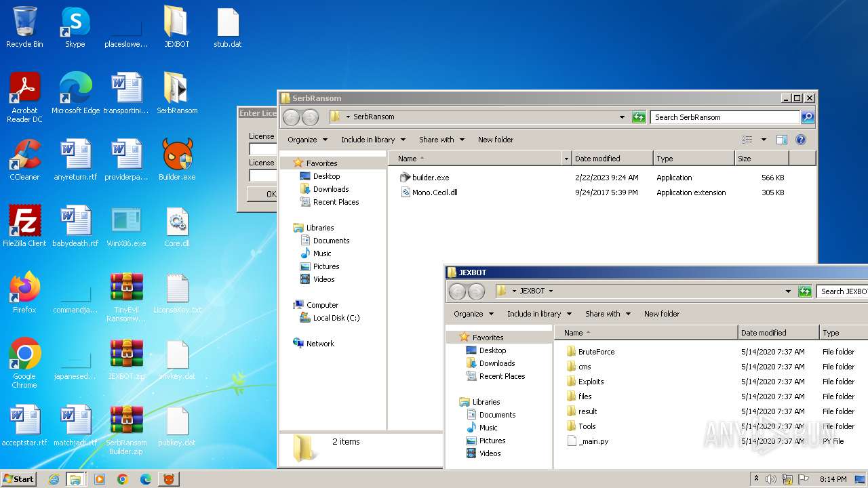Toggle preview pane in SerbRansom window
868x488 pixels.
781,140
